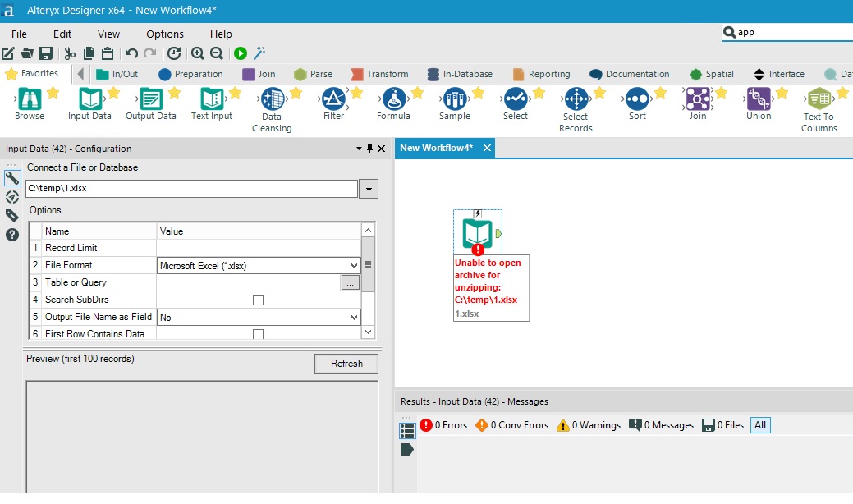Run the workflow with green play button
853x504 pixels.
tap(239, 53)
